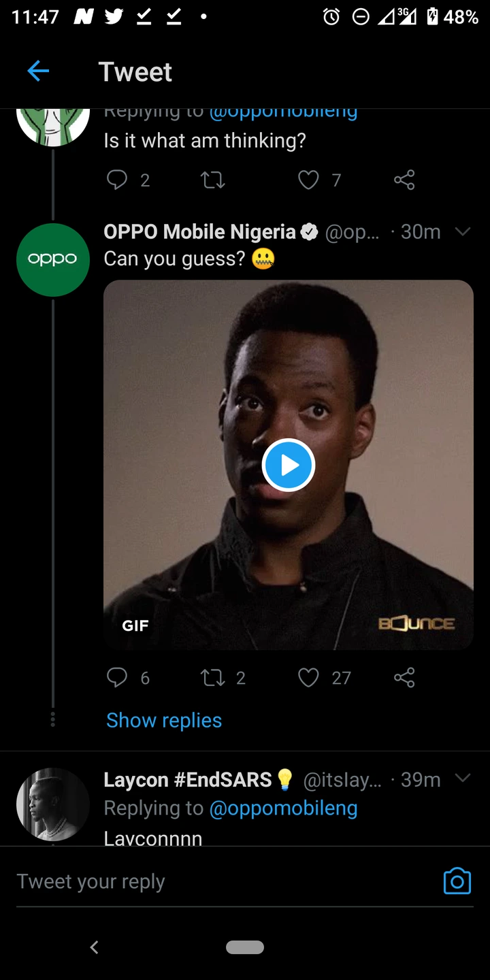
Task: Like the tweet with 7 likes
Action: [x=309, y=180]
